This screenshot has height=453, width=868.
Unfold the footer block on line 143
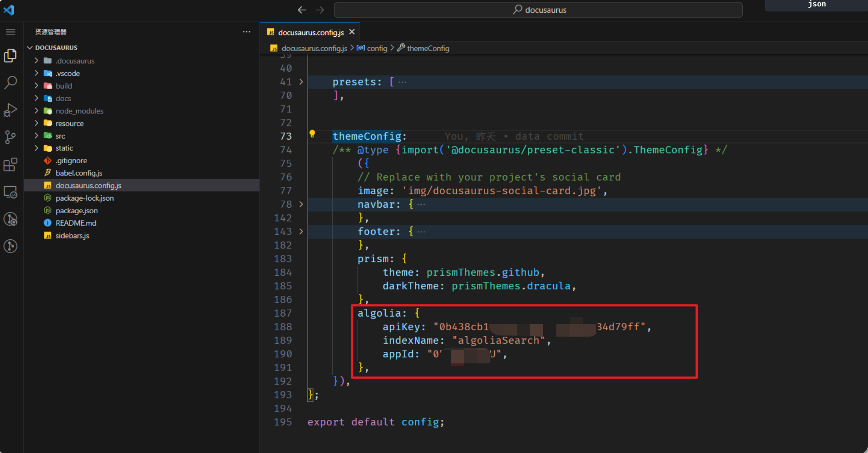pyautogui.click(x=301, y=232)
